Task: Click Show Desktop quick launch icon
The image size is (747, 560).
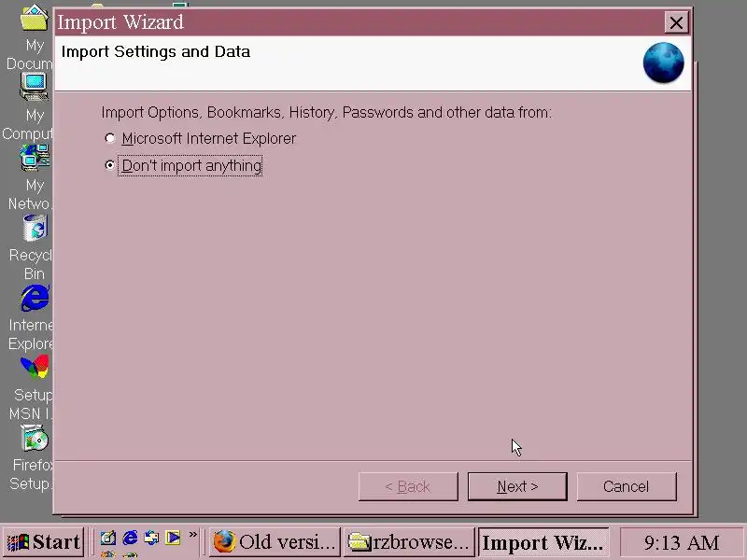Action: click(x=108, y=539)
